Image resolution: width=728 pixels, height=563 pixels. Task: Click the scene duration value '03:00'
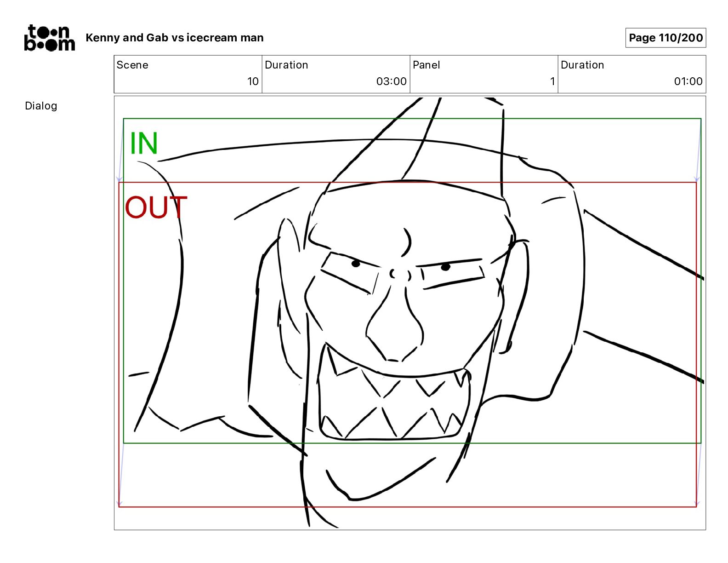[391, 81]
